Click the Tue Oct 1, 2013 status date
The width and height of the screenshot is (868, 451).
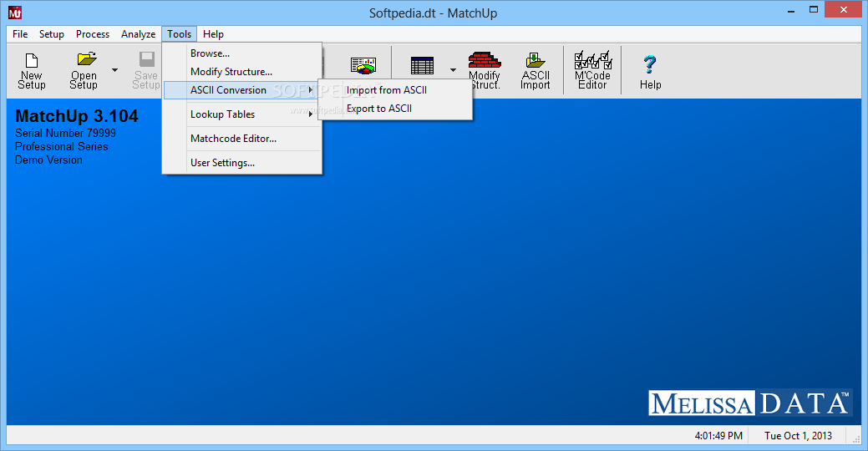pyautogui.click(x=798, y=435)
